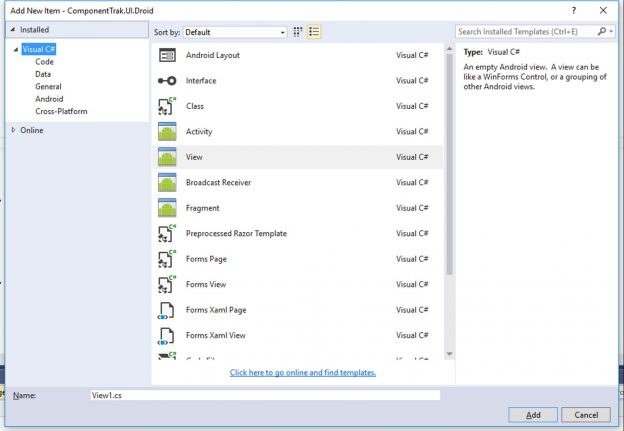Switch to the medium icons list view
624x431 pixels.
coord(314,32)
